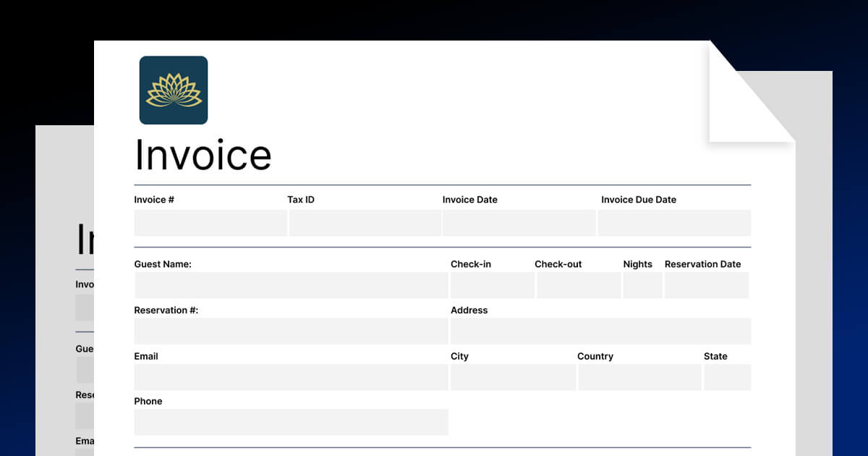Image resolution: width=868 pixels, height=456 pixels.
Task: Click the gold lotus logo icon
Action: [x=174, y=90]
